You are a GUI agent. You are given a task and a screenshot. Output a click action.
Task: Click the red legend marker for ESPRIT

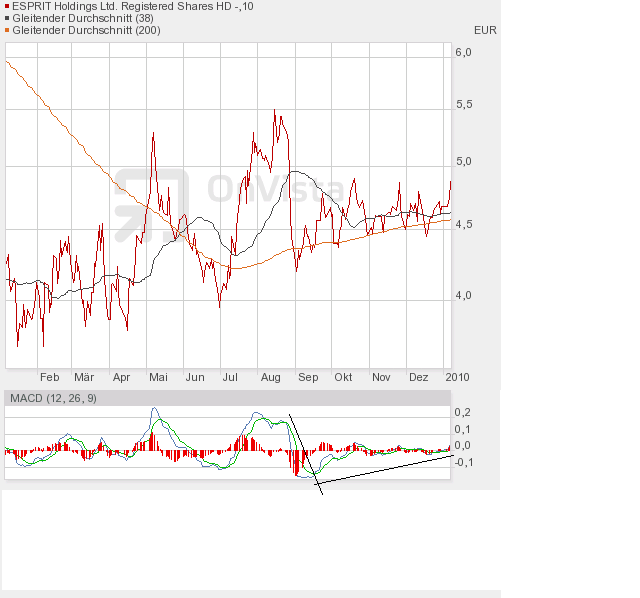(7, 7)
